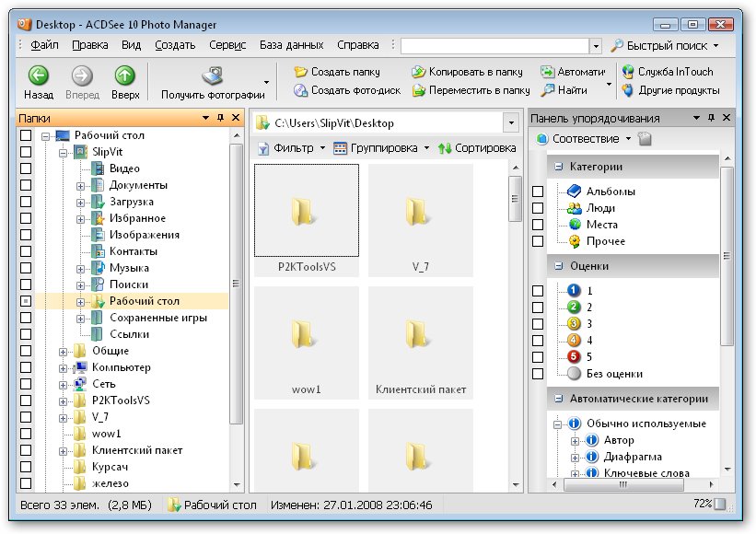Click the Найти search icon
Screen dimensions: 756x534
[547, 90]
